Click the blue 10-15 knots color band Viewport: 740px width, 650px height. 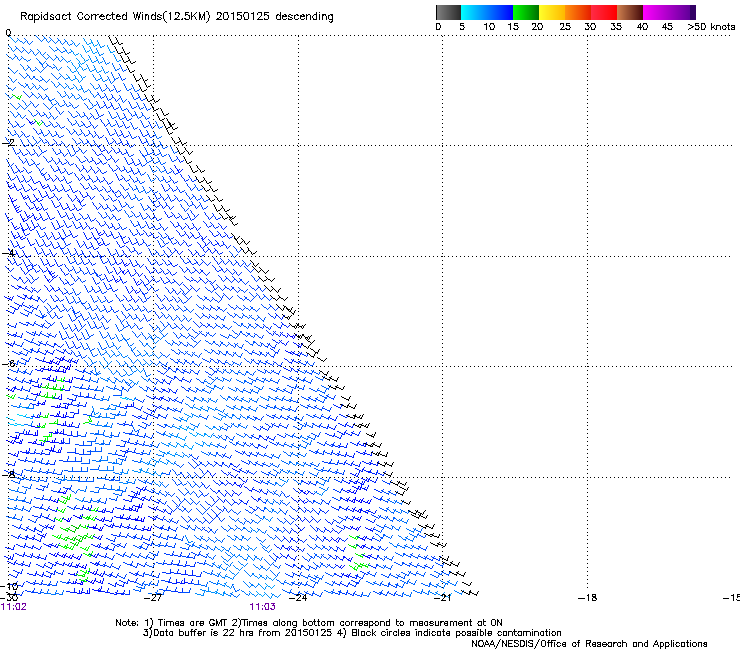pyautogui.click(x=500, y=12)
